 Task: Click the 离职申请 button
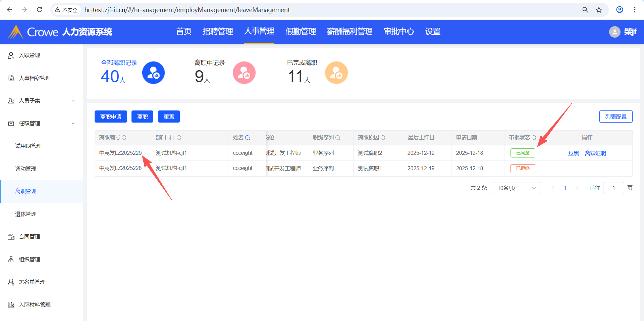pyautogui.click(x=111, y=117)
